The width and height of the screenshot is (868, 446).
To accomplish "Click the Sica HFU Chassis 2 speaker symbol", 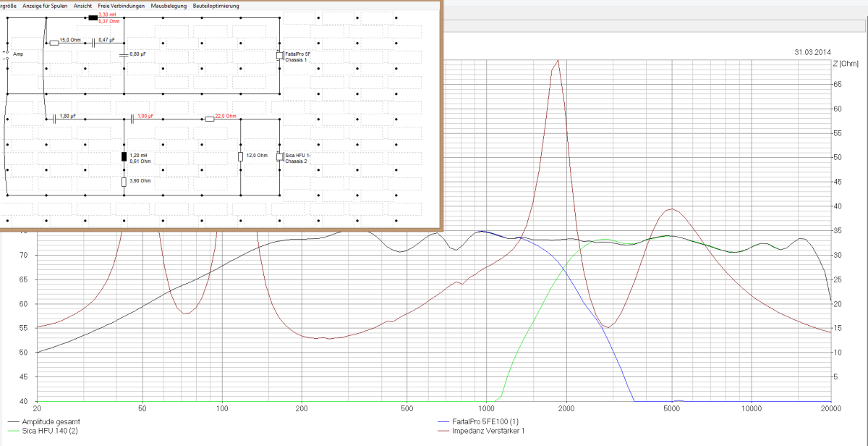I will coord(279,156).
